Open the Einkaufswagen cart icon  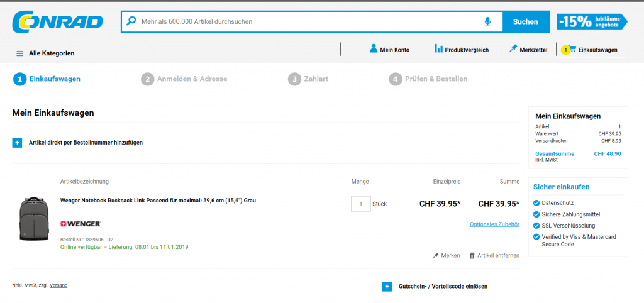[x=572, y=49]
